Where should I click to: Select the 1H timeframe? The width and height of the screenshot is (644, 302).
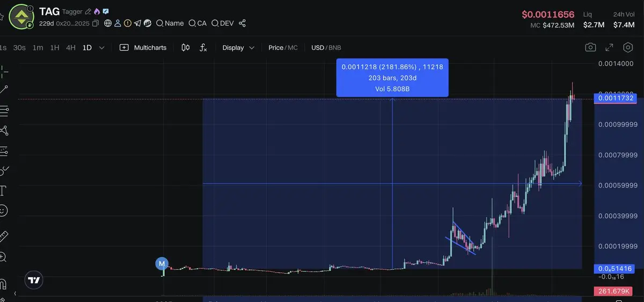pos(55,48)
